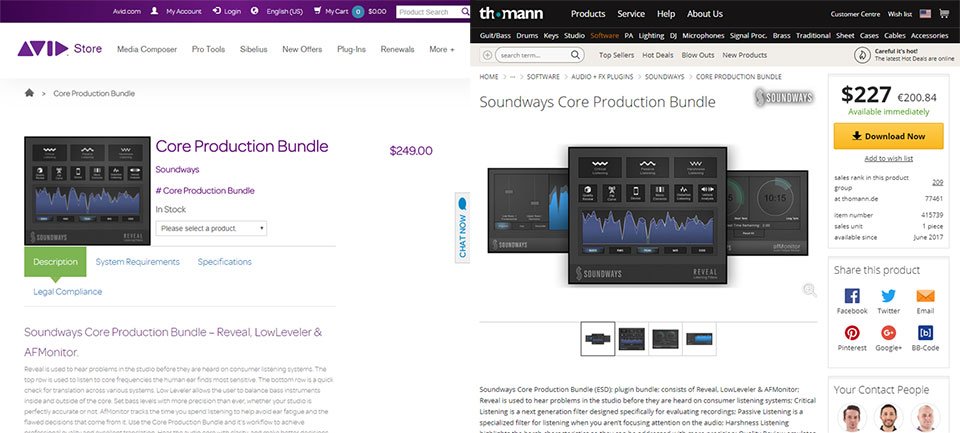Viewport: 960px width, 433px height.
Task: Open the English (US) language selector
Action: coord(284,12)
